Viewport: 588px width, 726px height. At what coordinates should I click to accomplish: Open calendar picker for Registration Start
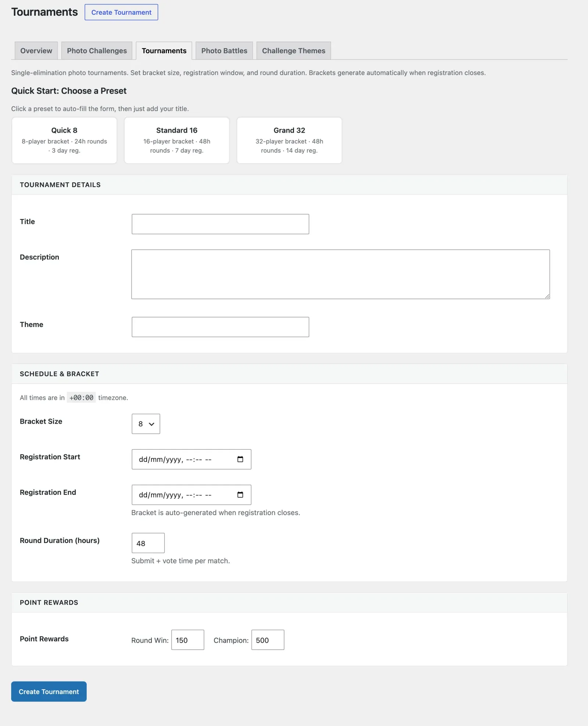tap(240, 459)
